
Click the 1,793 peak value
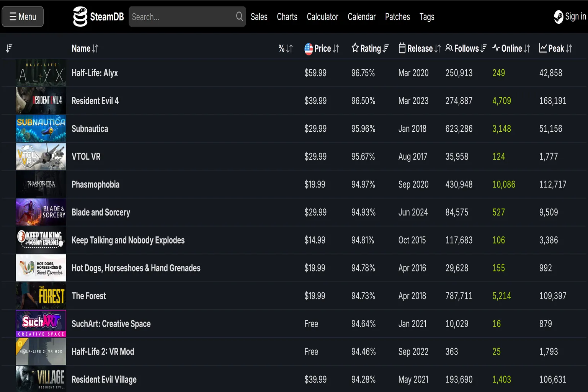pyautogui.click(x=549, y=352)
